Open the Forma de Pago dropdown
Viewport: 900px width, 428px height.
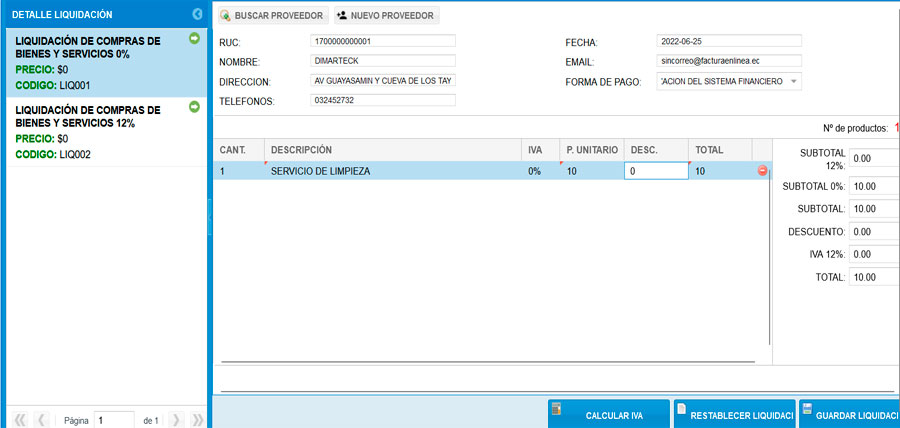click(794, 81)
